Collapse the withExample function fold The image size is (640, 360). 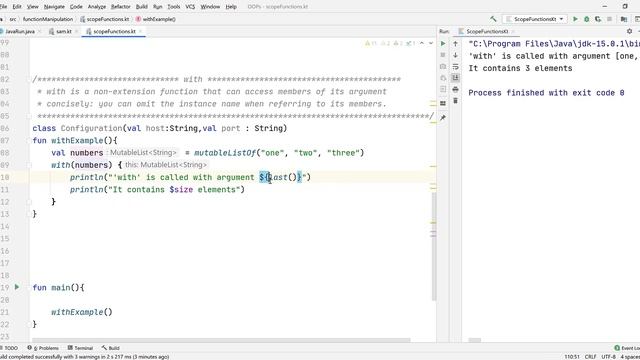(x=29, y=140)
